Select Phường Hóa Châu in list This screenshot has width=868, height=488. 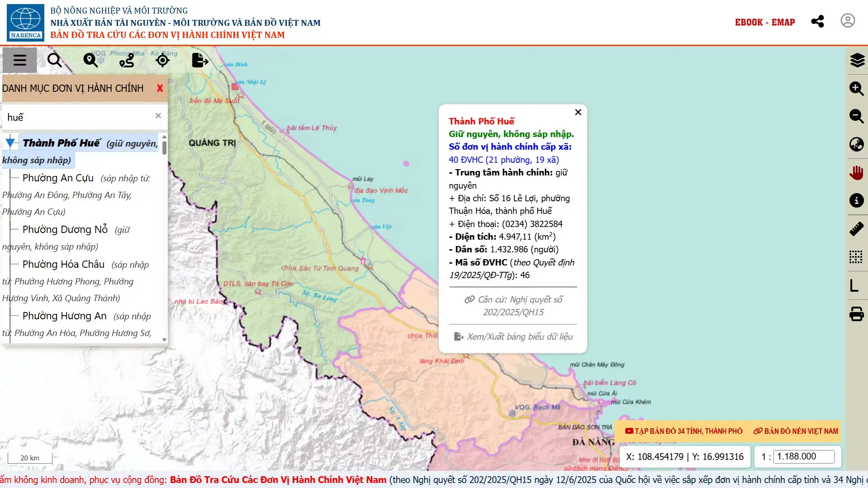[63, 265]
